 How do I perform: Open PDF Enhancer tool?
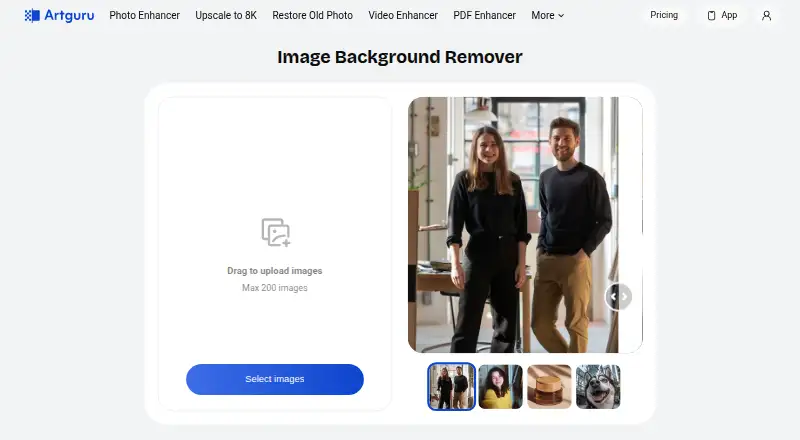click(485, 15)
